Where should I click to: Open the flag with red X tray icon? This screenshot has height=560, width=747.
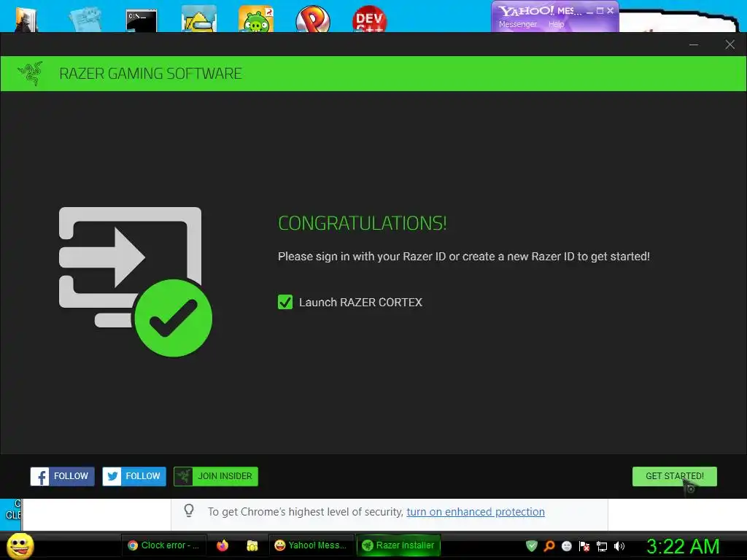pyautogui.click(x=584, y=545)
